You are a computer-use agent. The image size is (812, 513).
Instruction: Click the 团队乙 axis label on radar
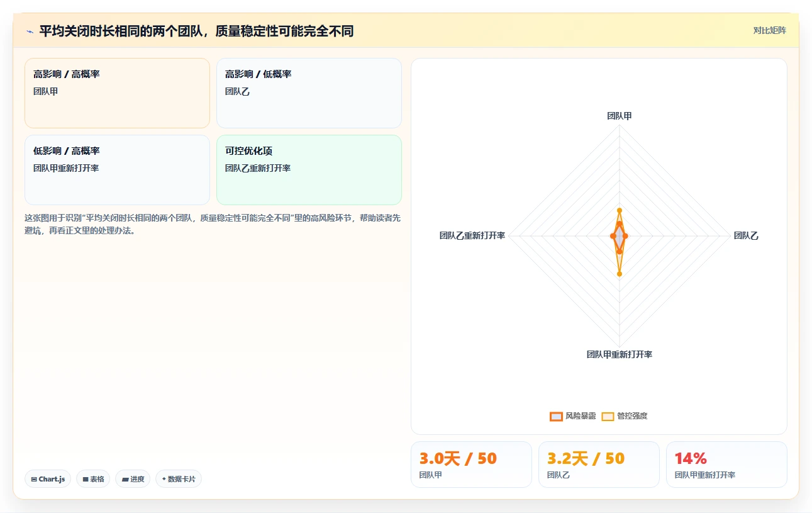tap(746, 235)
